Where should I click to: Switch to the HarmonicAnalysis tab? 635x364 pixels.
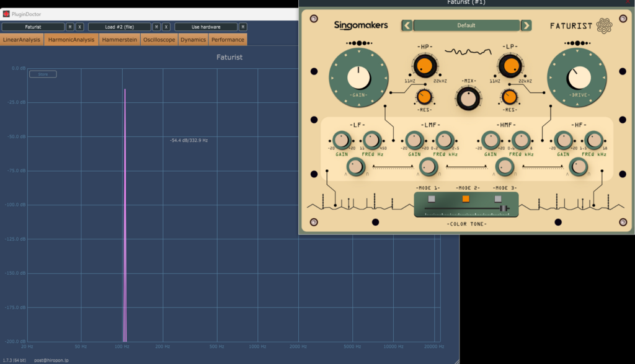coord(71,40)
